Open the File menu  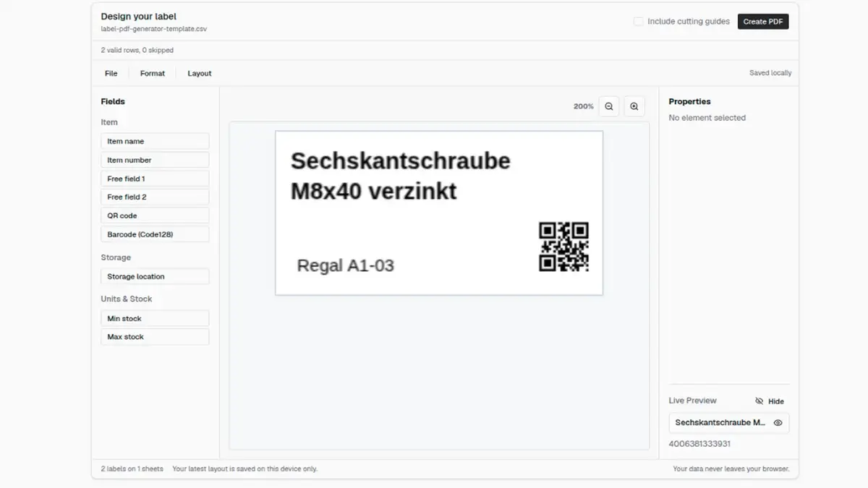(111, 74)
